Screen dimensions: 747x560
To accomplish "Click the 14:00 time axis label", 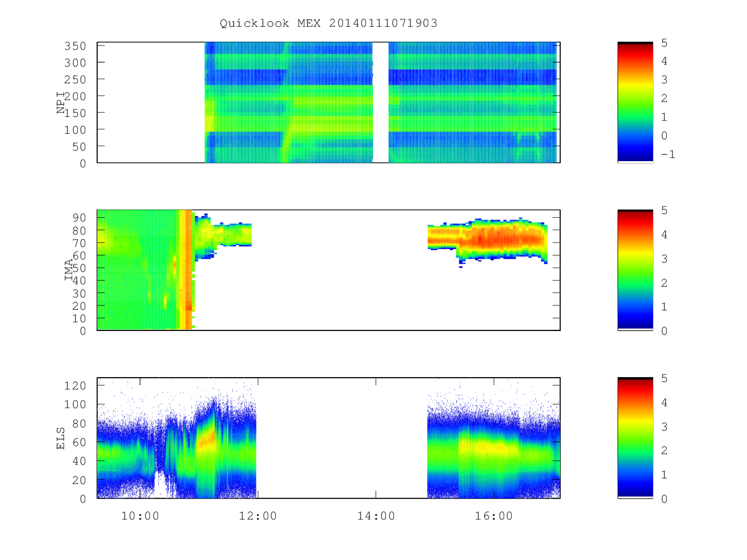I will coord(375,516).
